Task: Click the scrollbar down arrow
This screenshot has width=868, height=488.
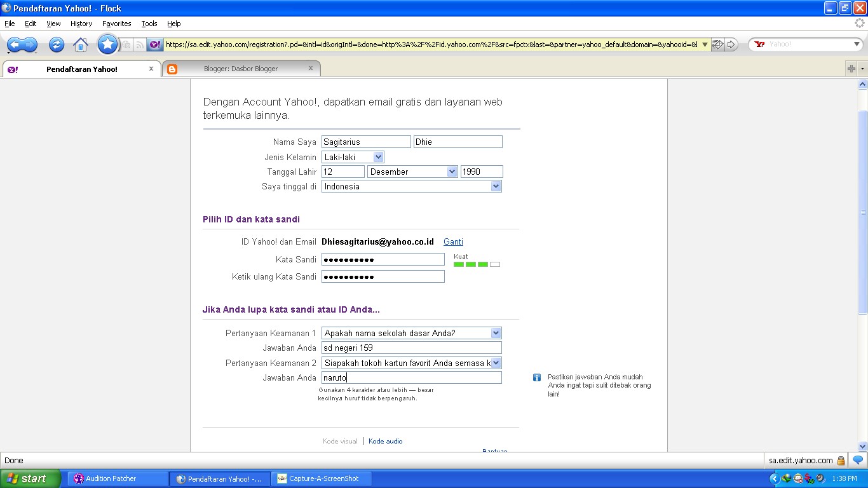Action: click(863, 446)
